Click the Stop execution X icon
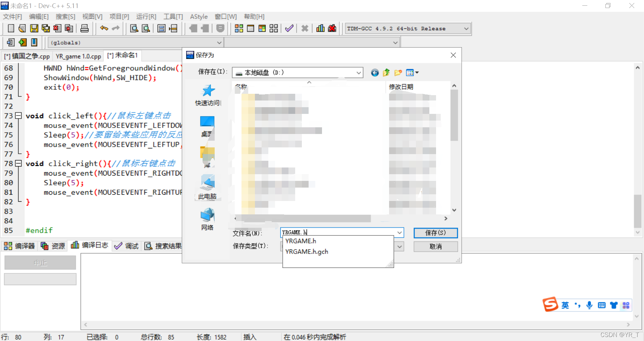This screenshot has width=644, height=341. pos(305,28)
